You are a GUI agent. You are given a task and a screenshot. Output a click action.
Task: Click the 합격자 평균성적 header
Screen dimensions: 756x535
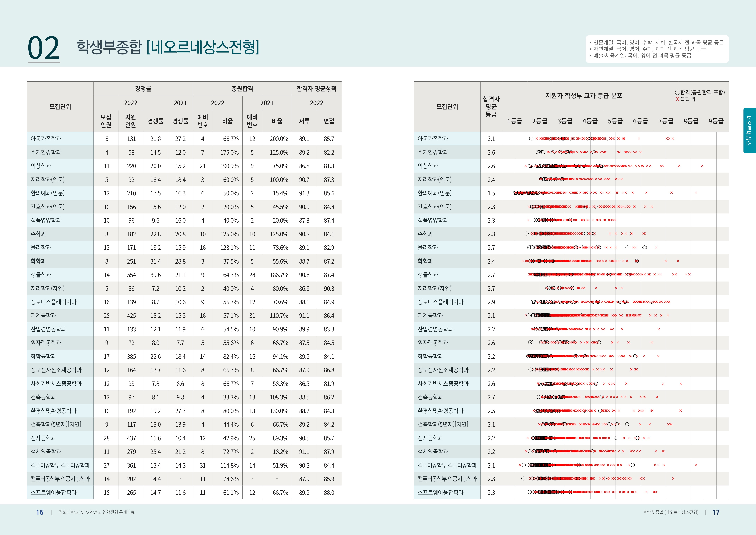(317, 89)
